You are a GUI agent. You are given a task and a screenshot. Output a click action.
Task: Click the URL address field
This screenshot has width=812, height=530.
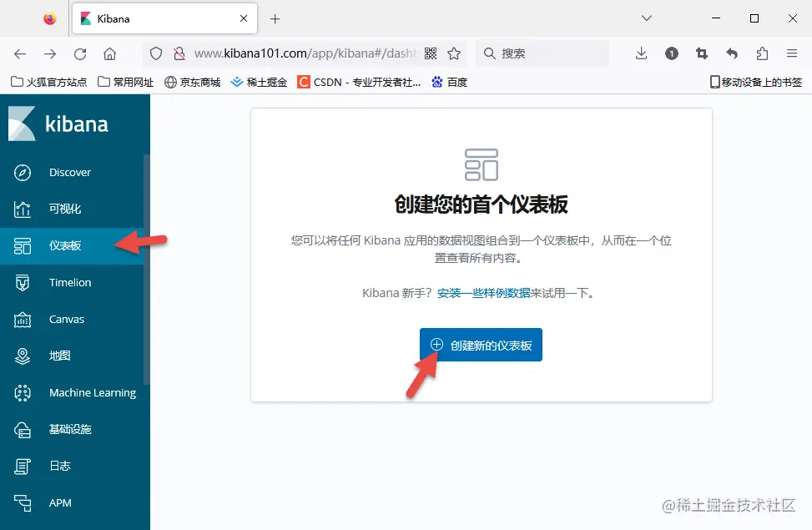coord(305,53)
